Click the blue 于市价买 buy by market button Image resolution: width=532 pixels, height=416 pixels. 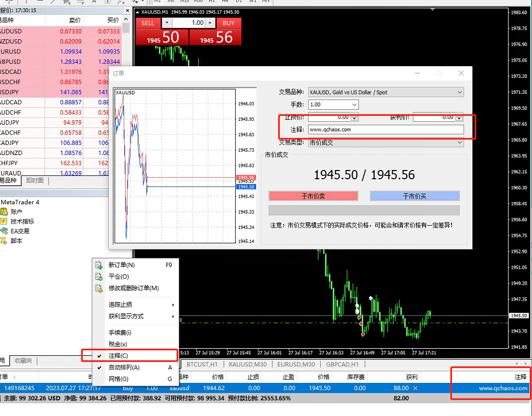[414, 196]
